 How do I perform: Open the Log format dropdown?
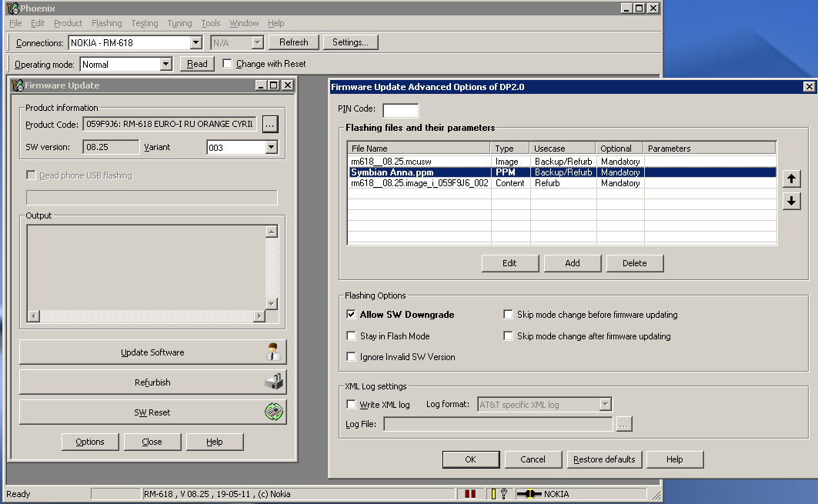click(605, 404)
